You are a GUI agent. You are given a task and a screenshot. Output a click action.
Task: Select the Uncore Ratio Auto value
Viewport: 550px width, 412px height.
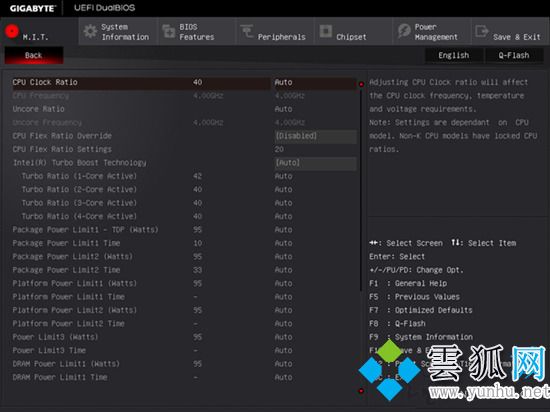coord(283,109)
